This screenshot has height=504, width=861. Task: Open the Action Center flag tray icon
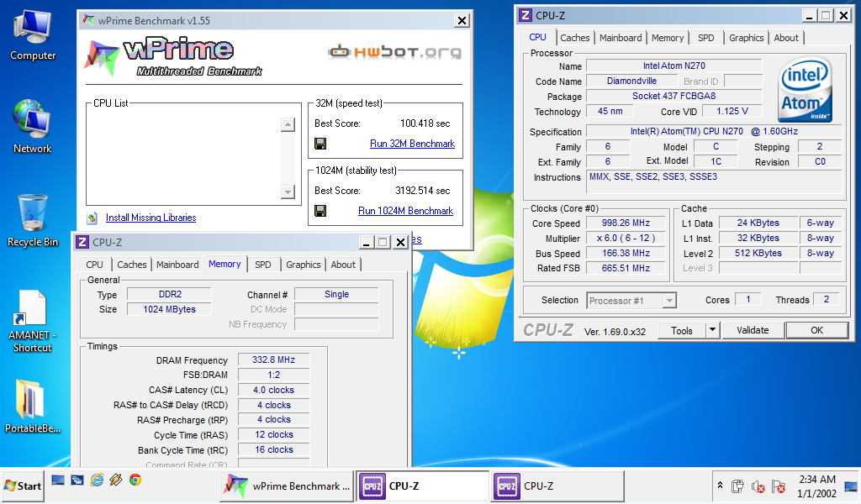[x=778, y=486]
